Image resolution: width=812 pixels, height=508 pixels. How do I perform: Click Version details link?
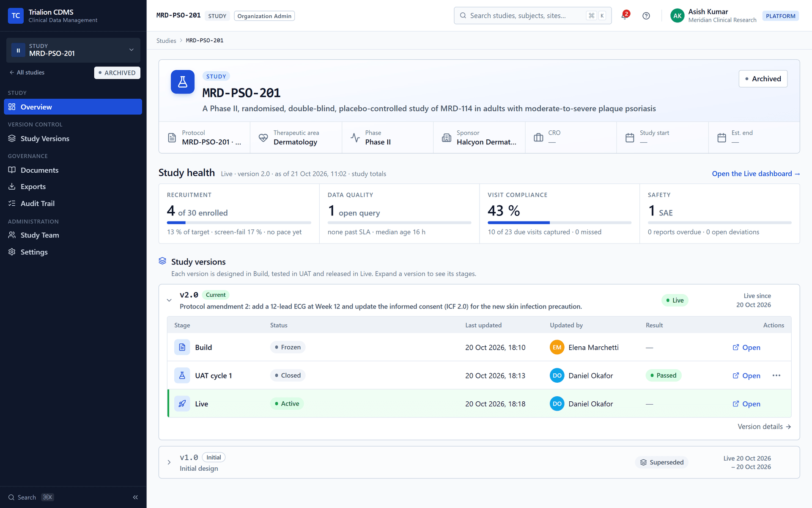pyautogui.click(x=764, y=426)
